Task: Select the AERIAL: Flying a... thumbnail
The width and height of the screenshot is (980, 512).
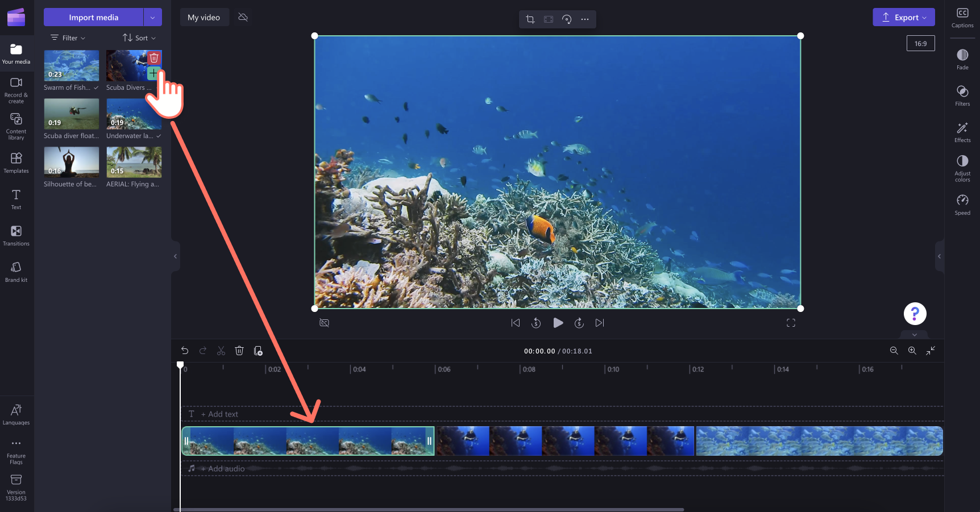Action: tap(134, 162)
